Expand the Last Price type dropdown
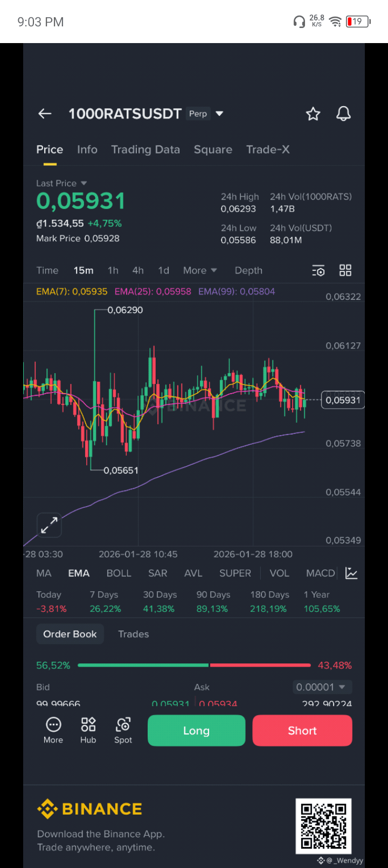Image resolution: width=388 pixels, height=868 pixels. 84,183
